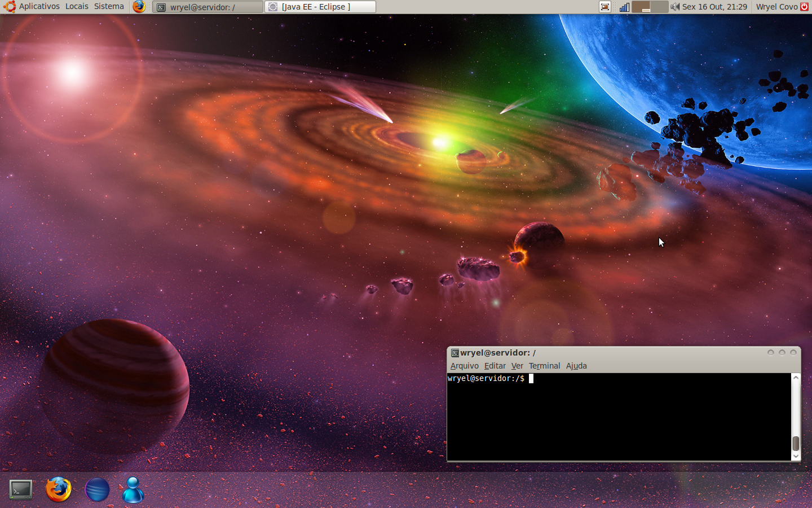The height and width of the screenshot is (508, 812).
Task: Click the wryel@servidor taskbar window button
Action: pyautogui.click(x=208, y=7)
